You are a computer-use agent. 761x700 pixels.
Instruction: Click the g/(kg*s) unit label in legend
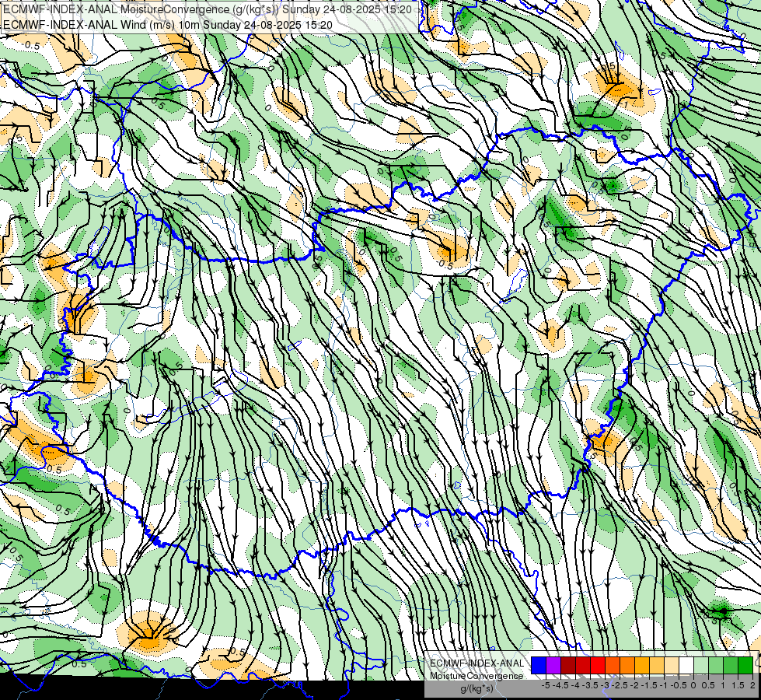tap(476, 688)
